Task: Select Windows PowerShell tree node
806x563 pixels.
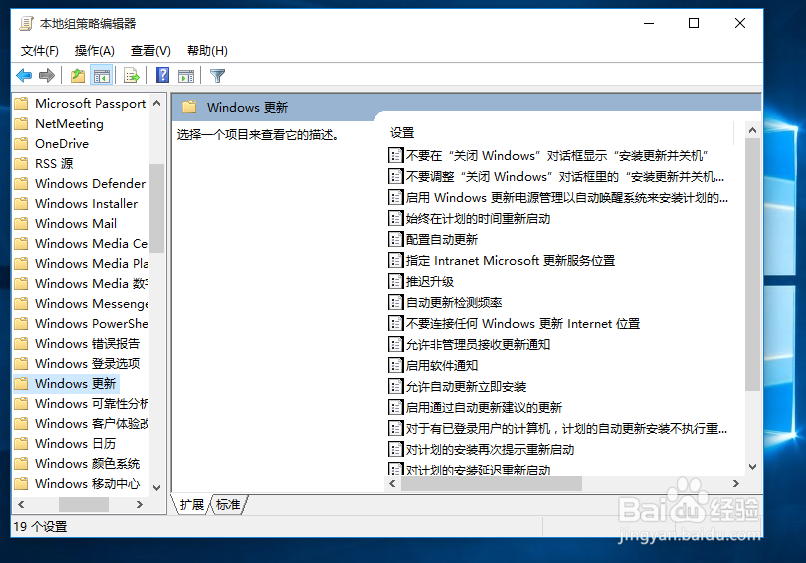Action: pos(91,323)
